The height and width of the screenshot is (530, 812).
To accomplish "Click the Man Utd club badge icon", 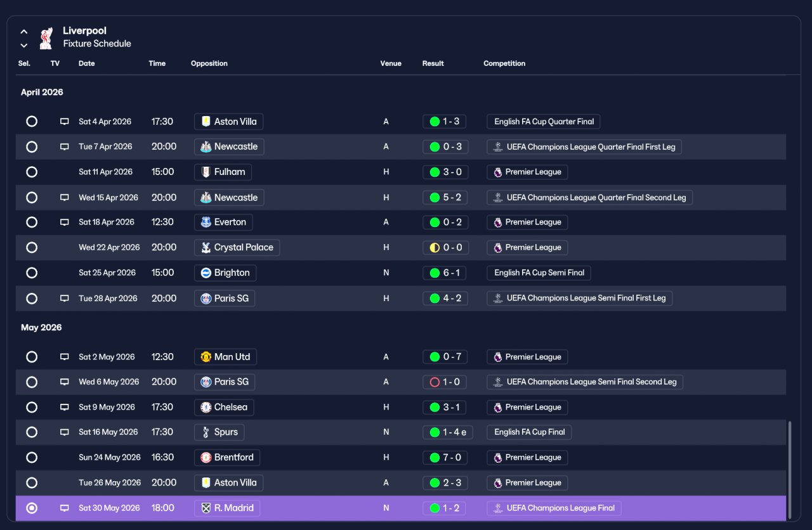I will pos(206,357).
